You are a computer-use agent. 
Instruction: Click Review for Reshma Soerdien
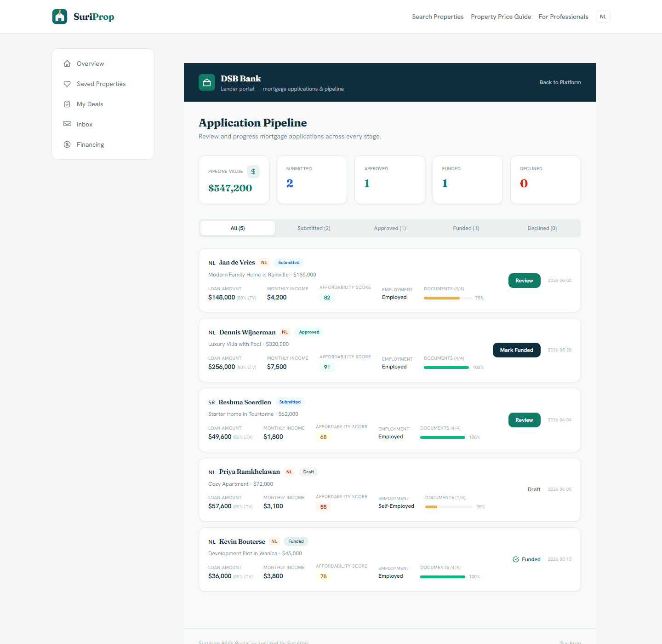[x=524, y=420]
